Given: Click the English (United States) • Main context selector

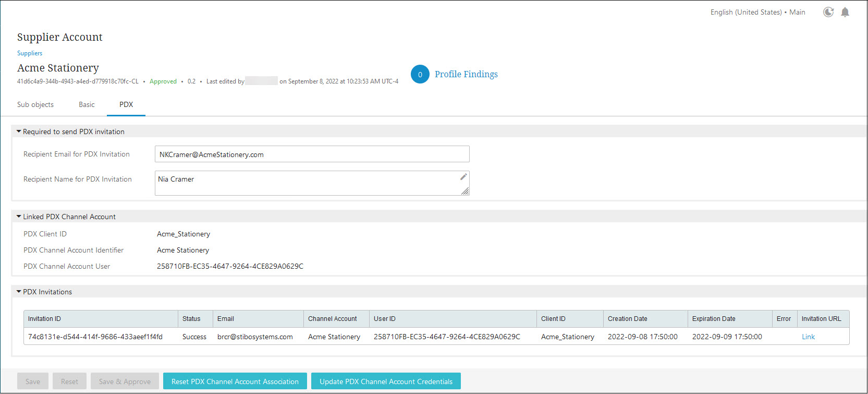Looking at the screenshot, I should pos(757,12).
